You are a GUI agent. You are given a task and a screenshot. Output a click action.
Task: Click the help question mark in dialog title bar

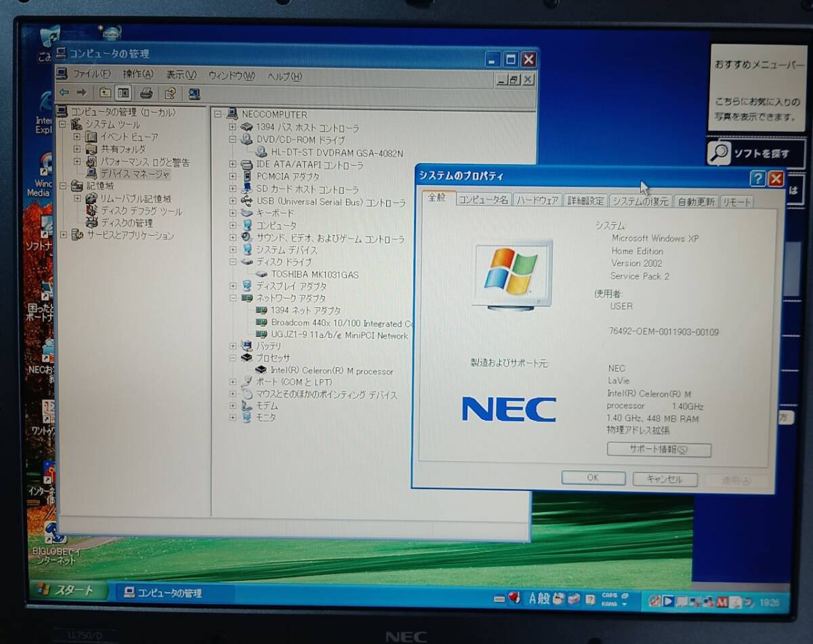coord(758,179)
